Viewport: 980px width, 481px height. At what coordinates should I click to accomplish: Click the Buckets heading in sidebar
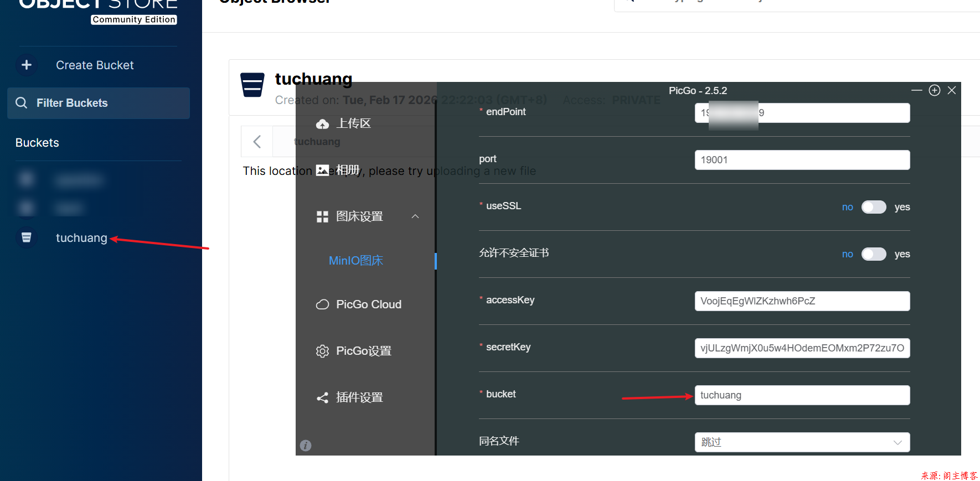[37, 143]
